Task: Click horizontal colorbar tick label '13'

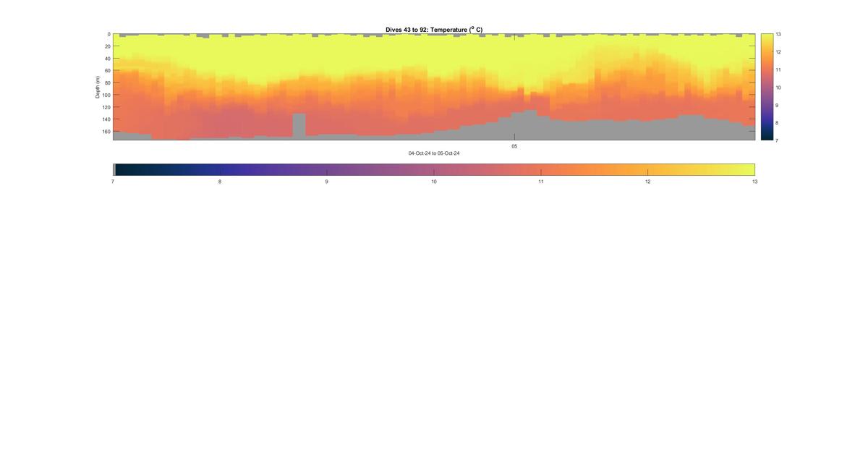Action: coord(754,182)
